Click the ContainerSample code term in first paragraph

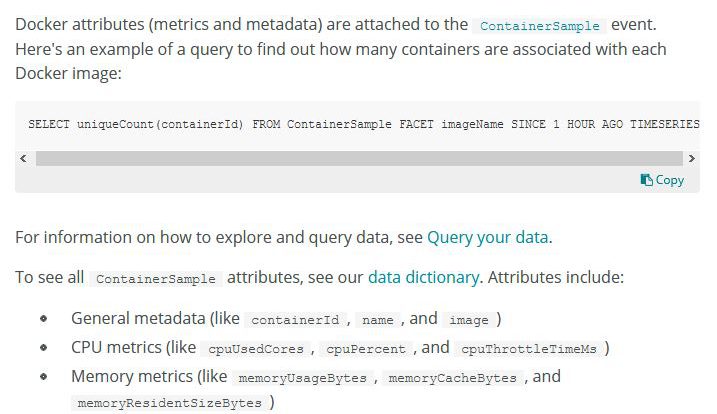point(540,26)
